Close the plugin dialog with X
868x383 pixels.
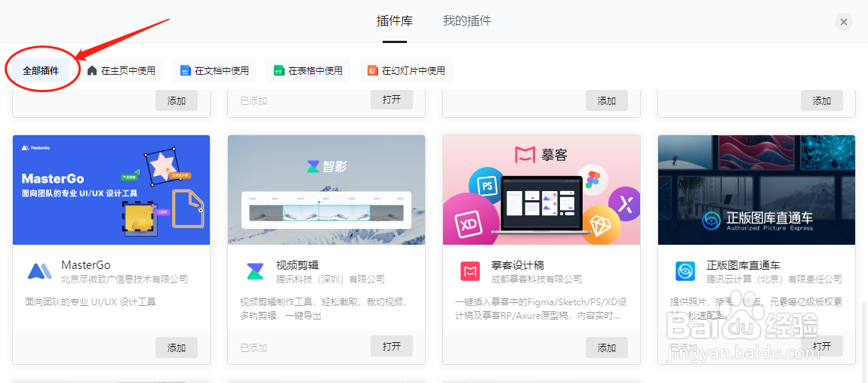(x=843, y=22)
